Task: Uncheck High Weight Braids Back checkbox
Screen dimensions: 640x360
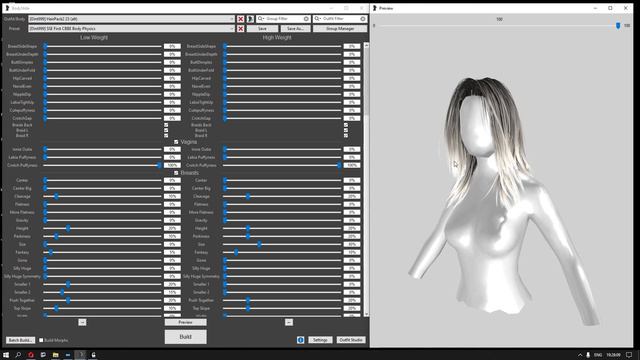Action: (x=346, y=125)
